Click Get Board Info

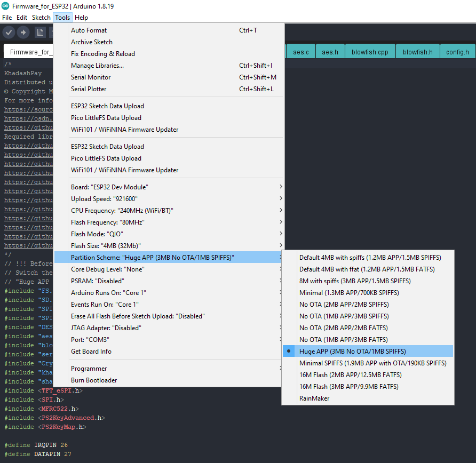click(169, 352)
